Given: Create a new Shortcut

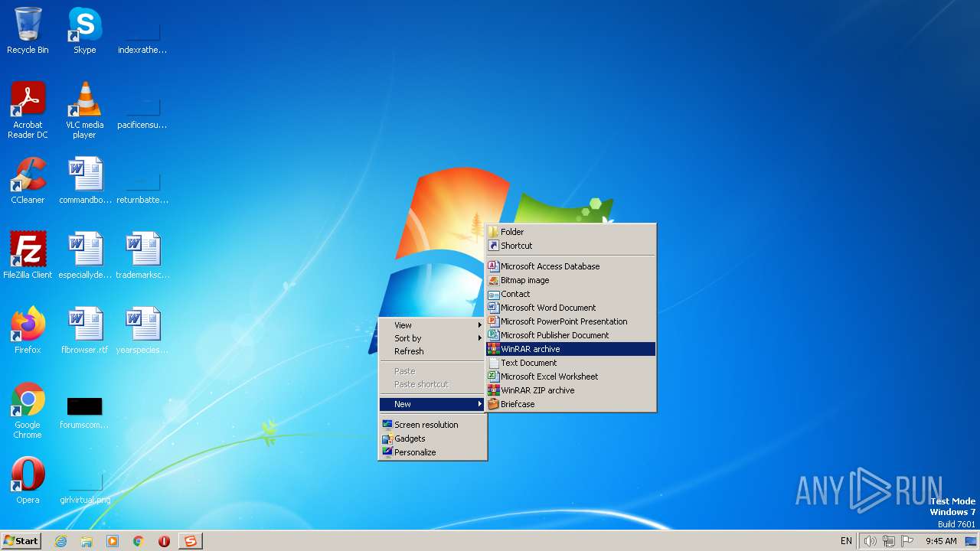Looking at the screenshot, I should coord(571,246).
